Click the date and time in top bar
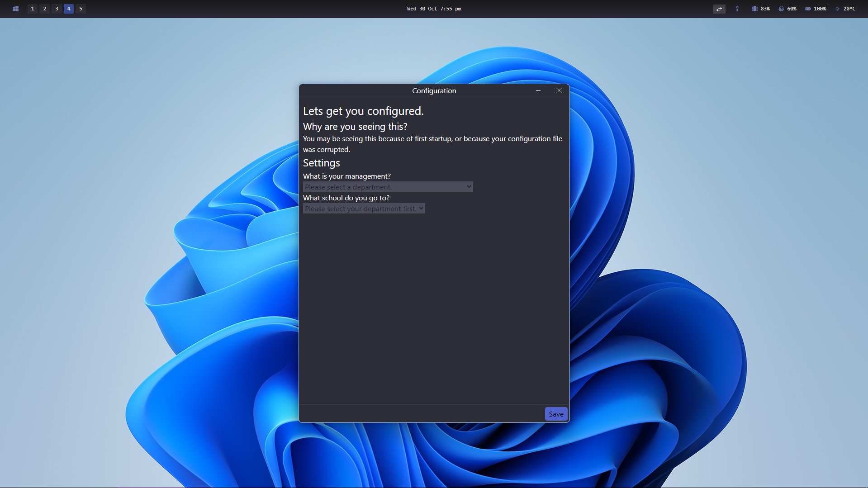Viewport: 868px width, 488px height. 434,9
